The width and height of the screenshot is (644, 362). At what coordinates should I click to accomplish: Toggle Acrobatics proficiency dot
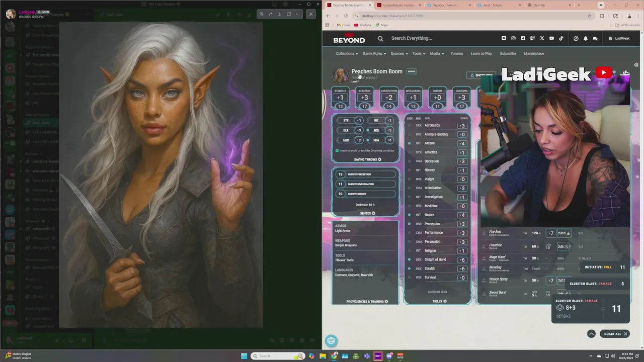tap(409, 126)
